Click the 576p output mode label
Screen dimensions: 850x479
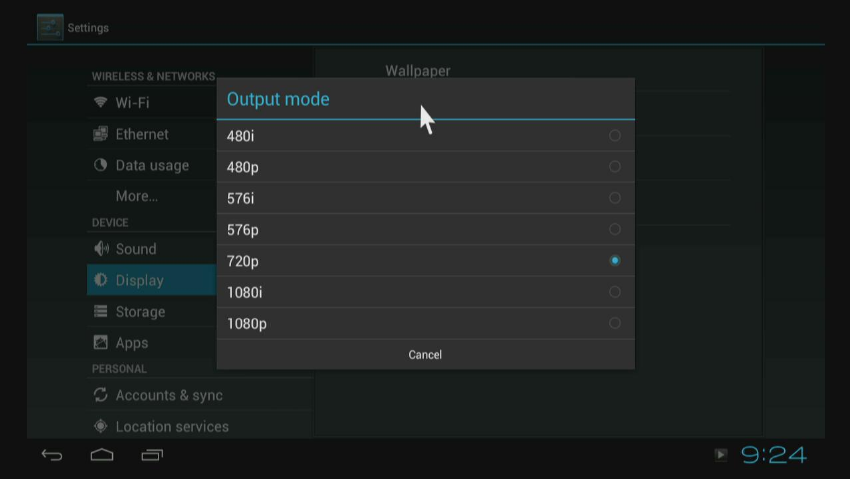[242, 230]
